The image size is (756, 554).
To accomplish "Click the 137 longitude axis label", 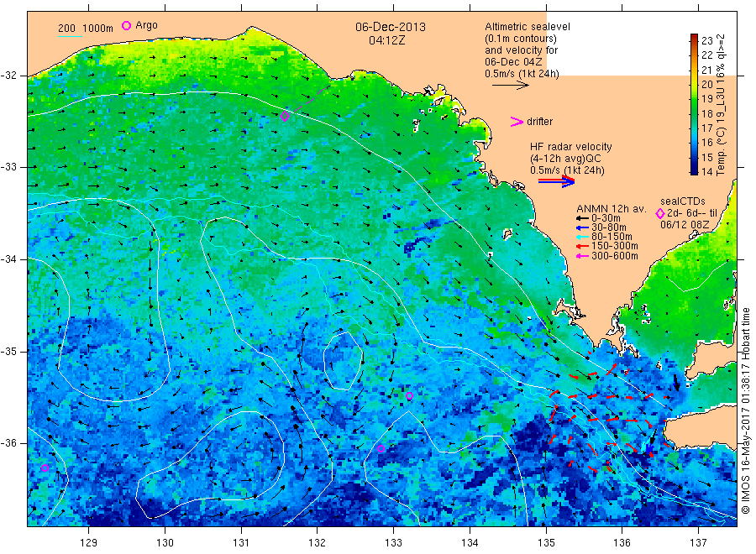I will click(x=698, y=543).
